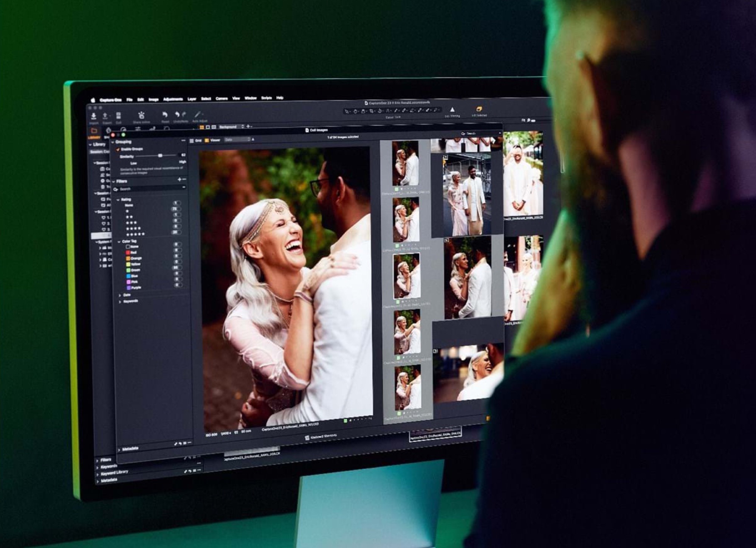Toggle the Green color tag filter
Screen dimensions: 756x548
pos(129,270)
